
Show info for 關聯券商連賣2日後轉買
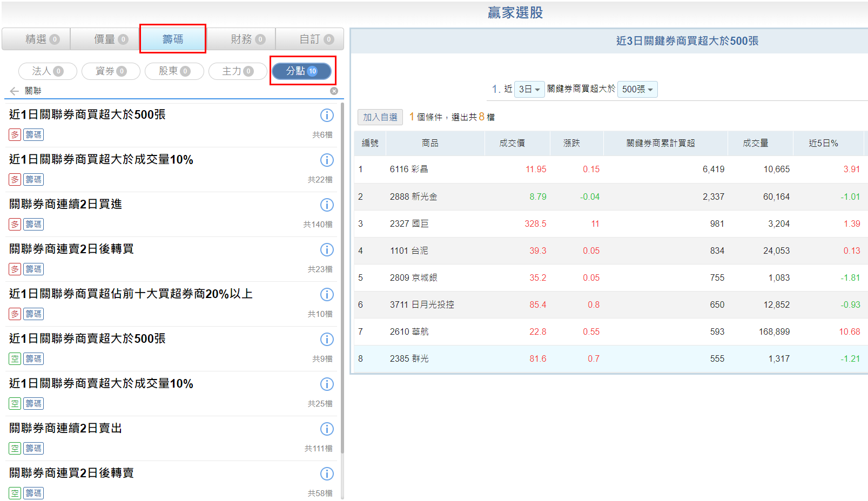pyautogui.click(x=327, y=249)
